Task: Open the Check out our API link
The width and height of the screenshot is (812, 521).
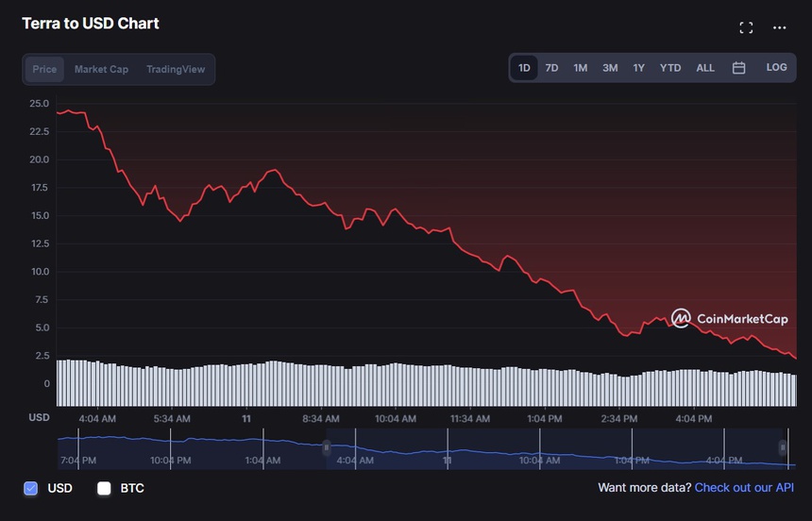Action: tap(742, 488)
